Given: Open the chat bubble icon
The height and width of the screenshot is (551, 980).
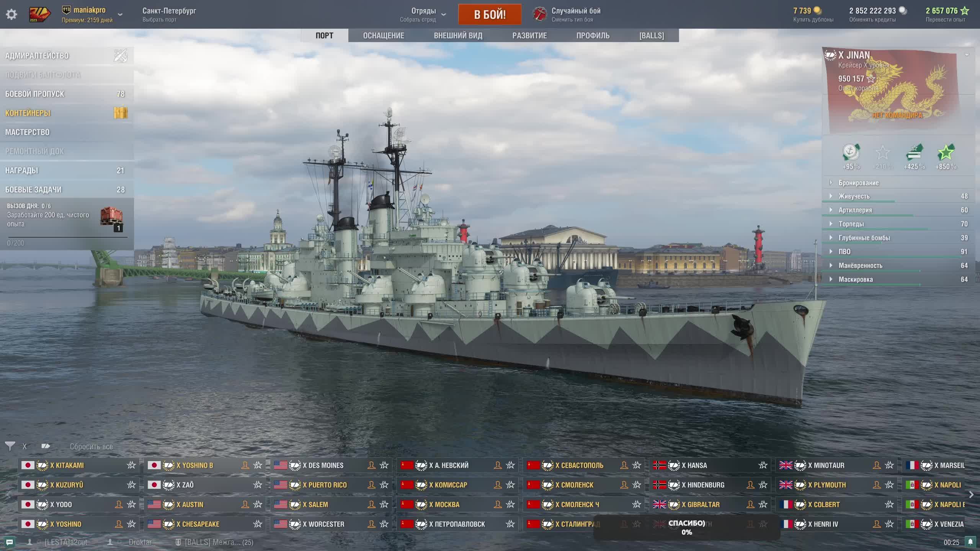Looking at the screenshot, I should click(10, 542).
